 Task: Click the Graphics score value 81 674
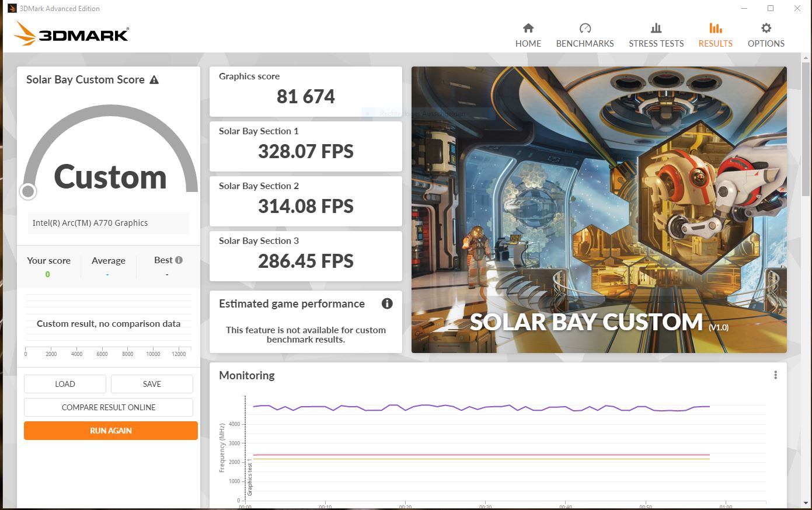(x=306, y=96)
